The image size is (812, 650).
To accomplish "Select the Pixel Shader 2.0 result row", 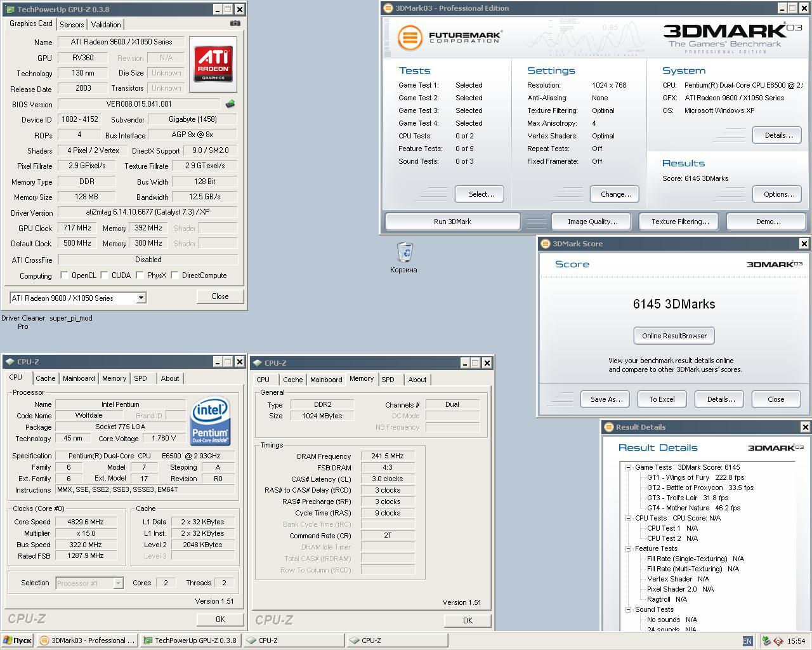I will coord(680,589).
